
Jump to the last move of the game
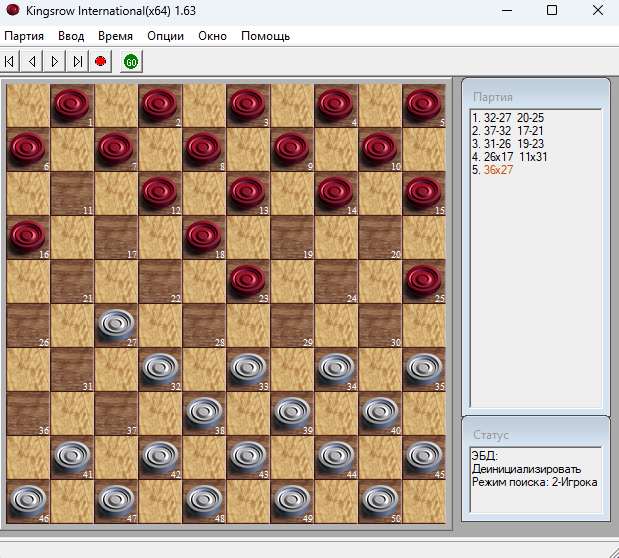tap(78, 62)
